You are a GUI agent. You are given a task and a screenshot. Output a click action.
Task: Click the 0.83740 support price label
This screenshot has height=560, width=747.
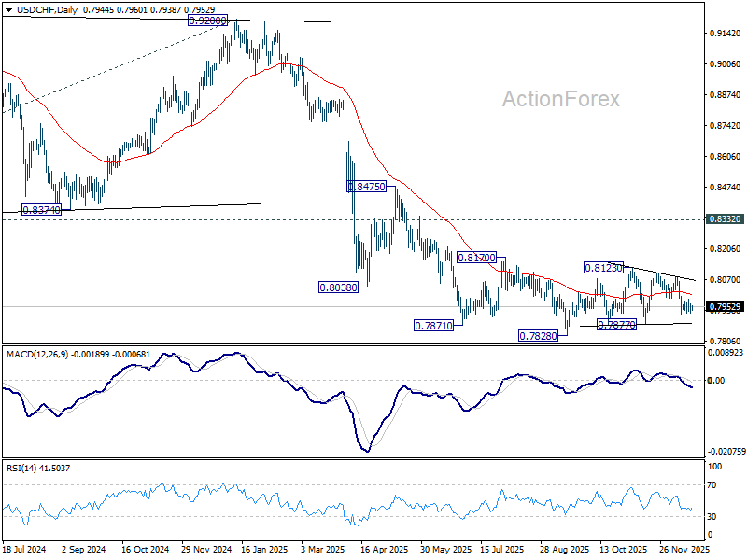tap(42, 209)
